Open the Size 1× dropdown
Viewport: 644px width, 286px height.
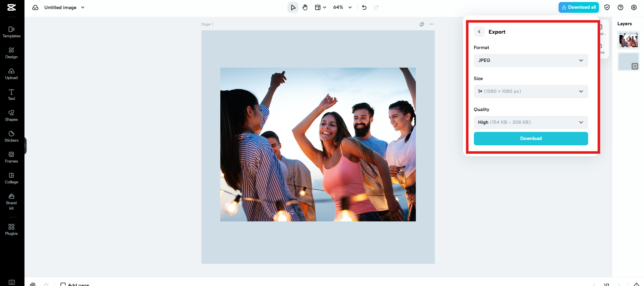tap(531, 92)
